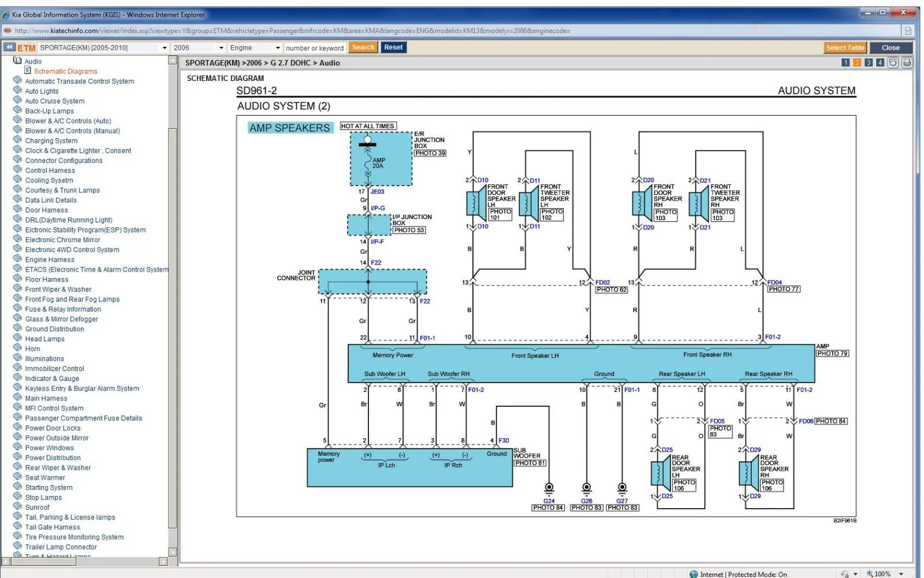Click the PHOTO 62 link at FD02
The width and height of the screenshot is (924, 578).
(611, 290)
